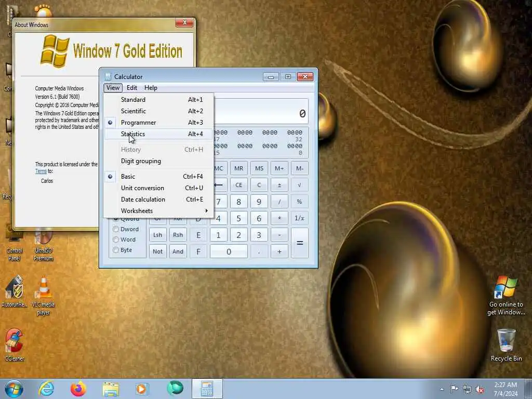Click the CE clear entry button
The image size is (532, 399).
pos(238,185)
